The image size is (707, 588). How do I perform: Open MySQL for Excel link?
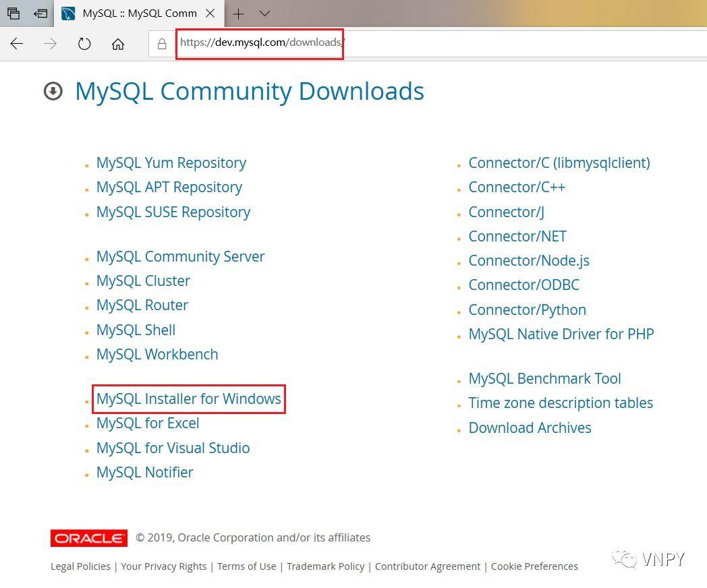coord(148,423)
